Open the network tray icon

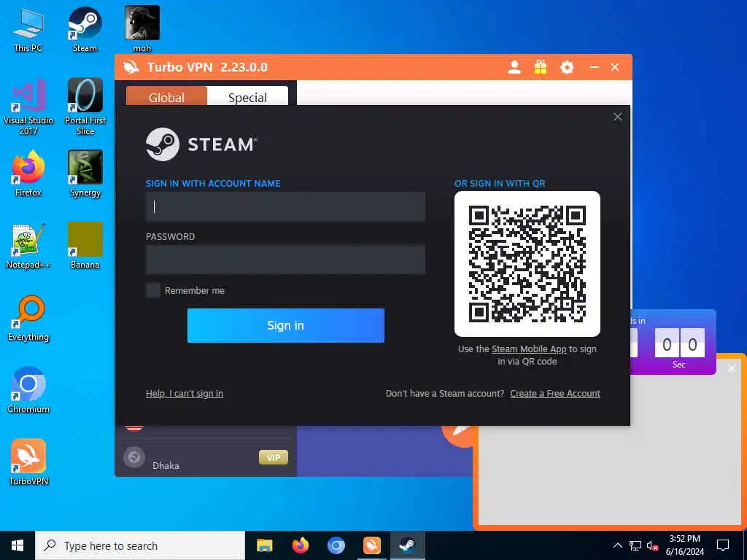[635, 545]
